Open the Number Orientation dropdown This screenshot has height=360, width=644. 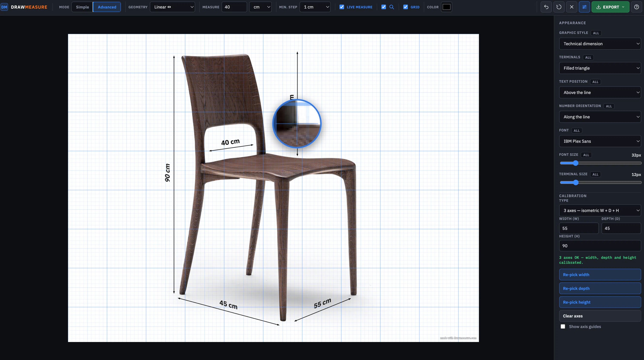click(600, 117)
